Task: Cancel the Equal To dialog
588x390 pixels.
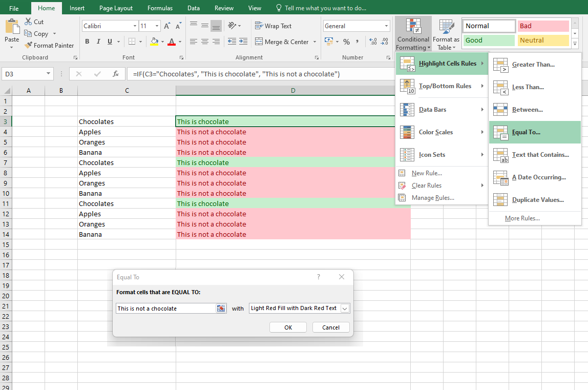Action: 331,327
